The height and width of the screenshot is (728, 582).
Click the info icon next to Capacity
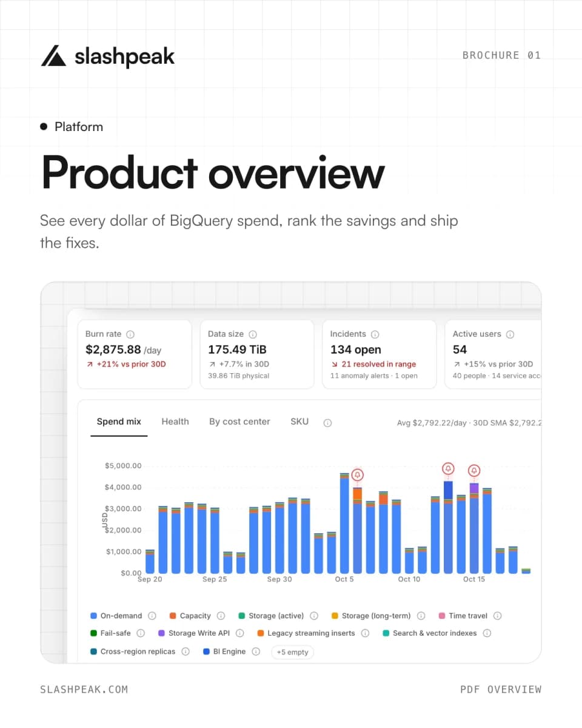click(x=221, y=616)
